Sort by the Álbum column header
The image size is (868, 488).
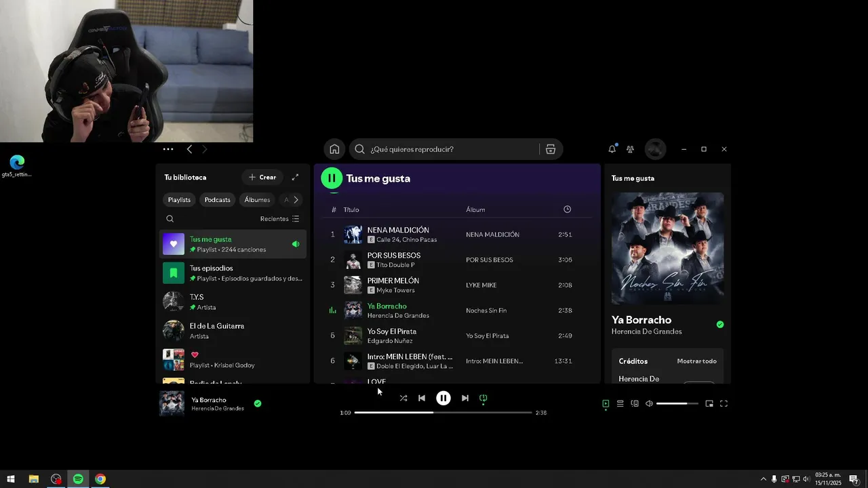(x=475, y=210)
